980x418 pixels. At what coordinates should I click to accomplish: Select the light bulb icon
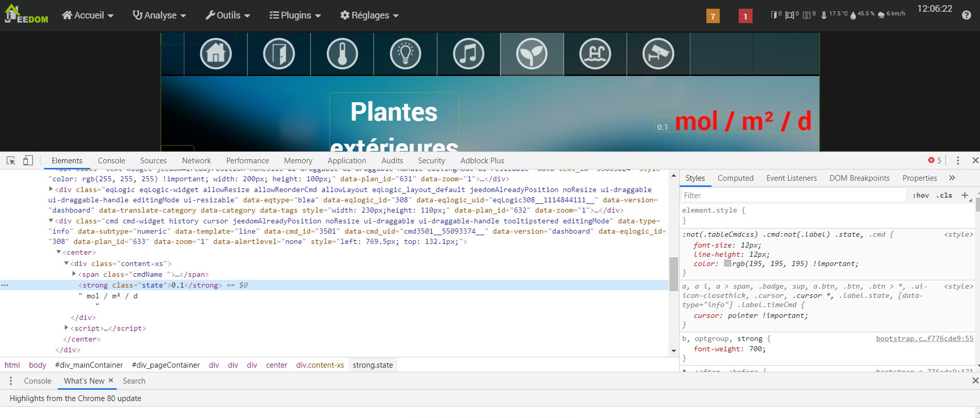(x=406, y=53)
